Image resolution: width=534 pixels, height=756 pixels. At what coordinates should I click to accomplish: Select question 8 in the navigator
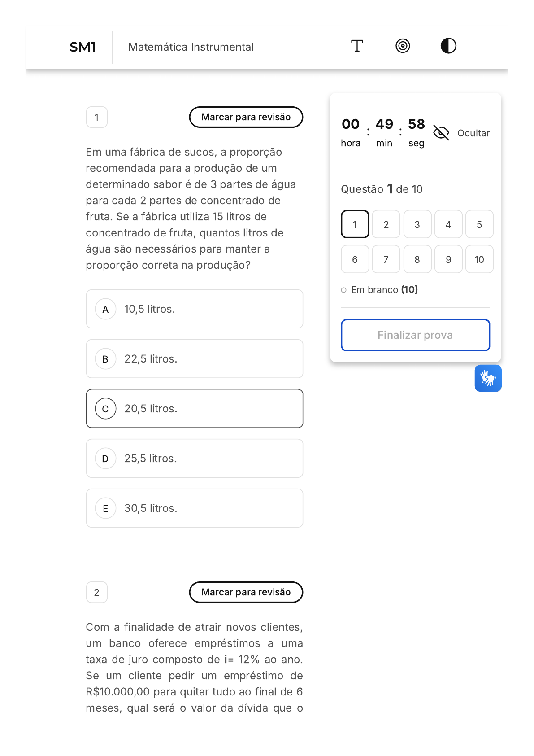pyautogui.click(x=417, y=259)
